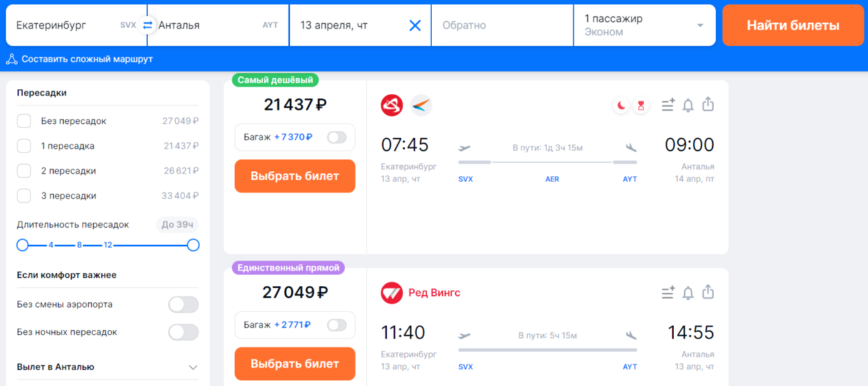
Task: Clear the 13 апреля departure date
Action: (415, 26)
